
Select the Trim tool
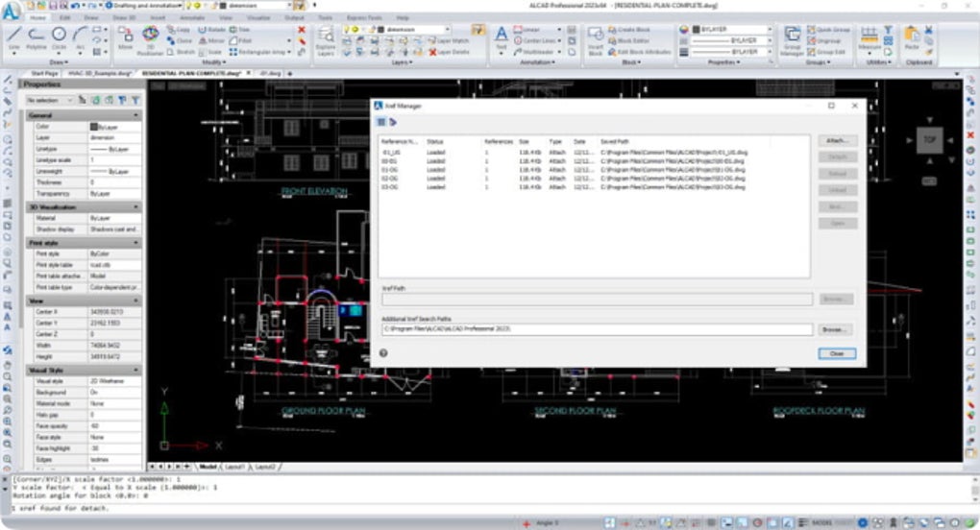click(239, 30)
